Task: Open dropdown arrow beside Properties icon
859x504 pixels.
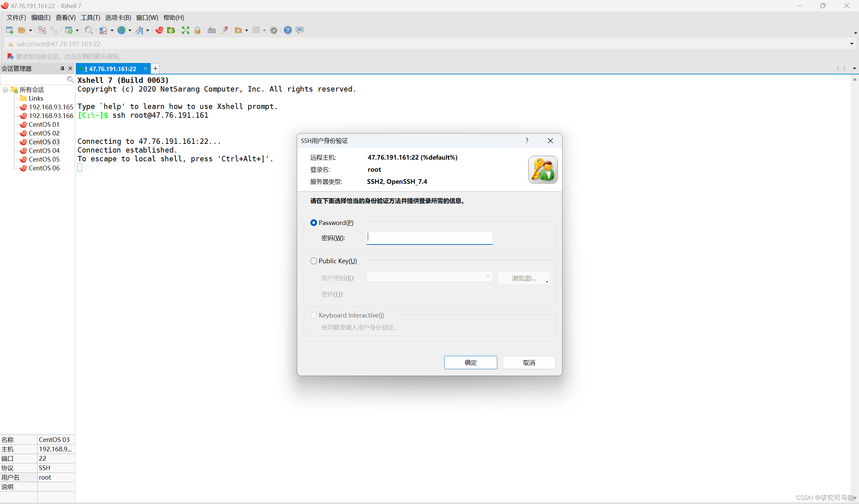Action: pyautogui.click(x=77, y=31)
